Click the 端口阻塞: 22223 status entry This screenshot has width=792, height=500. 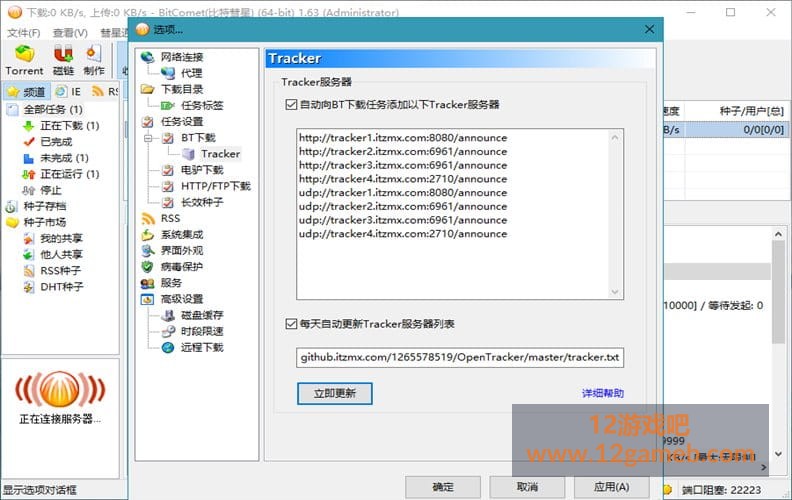coord(721,489)
